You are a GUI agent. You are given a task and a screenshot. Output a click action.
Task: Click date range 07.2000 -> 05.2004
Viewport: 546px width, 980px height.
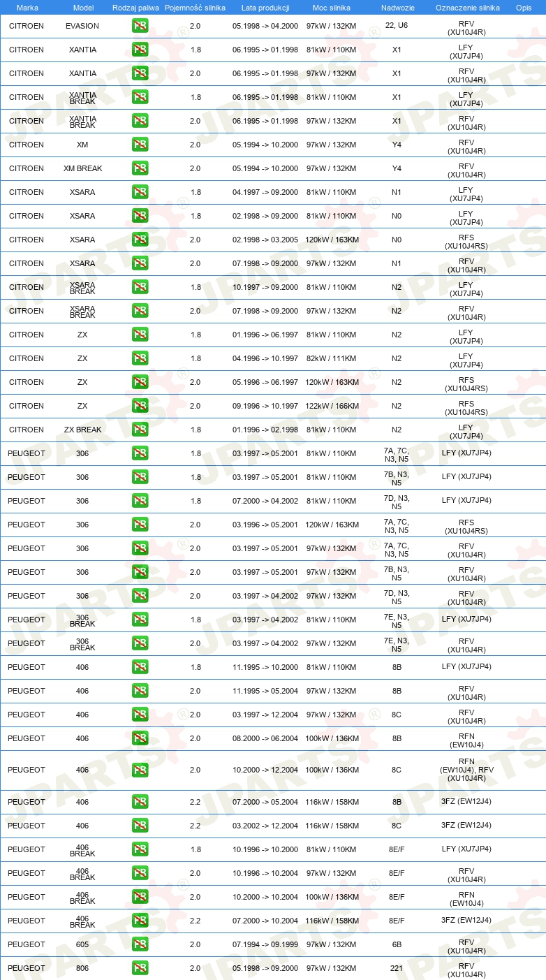(x=265, y=802)
